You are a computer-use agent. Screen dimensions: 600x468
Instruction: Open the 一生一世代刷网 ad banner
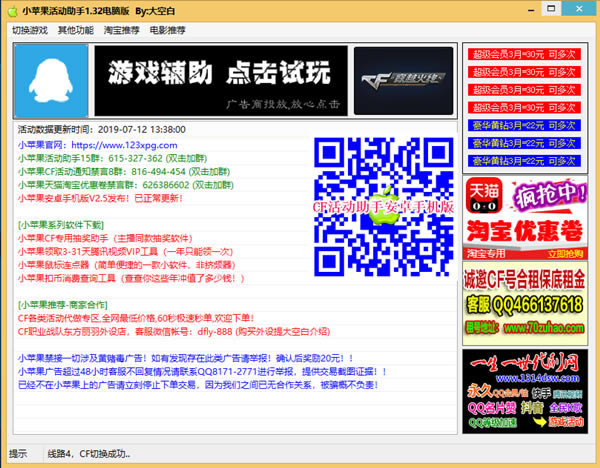pyautogui.click(x=525, y=391)
